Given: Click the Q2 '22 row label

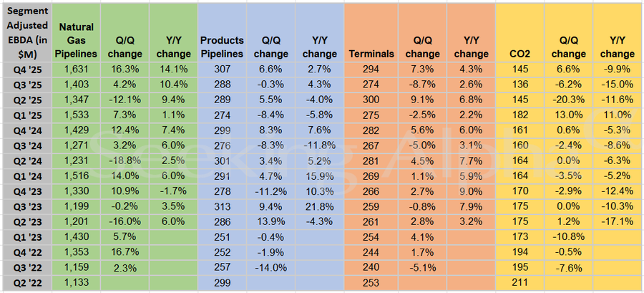Looking at the screenshot, I should pos(26,284).
